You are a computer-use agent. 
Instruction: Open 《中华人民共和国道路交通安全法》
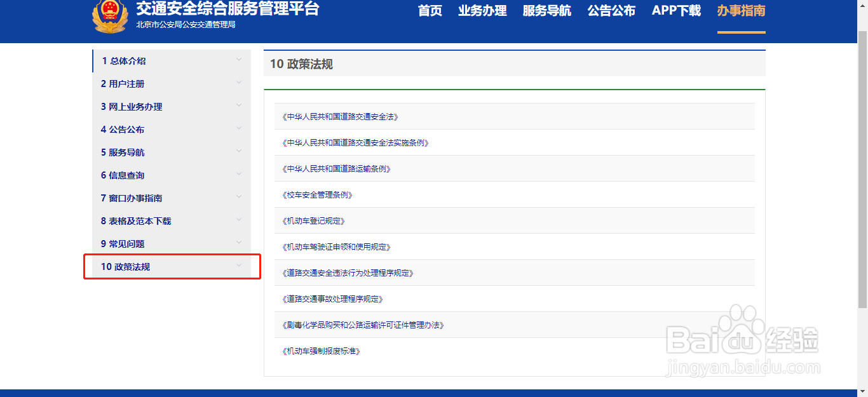(341, 116)
